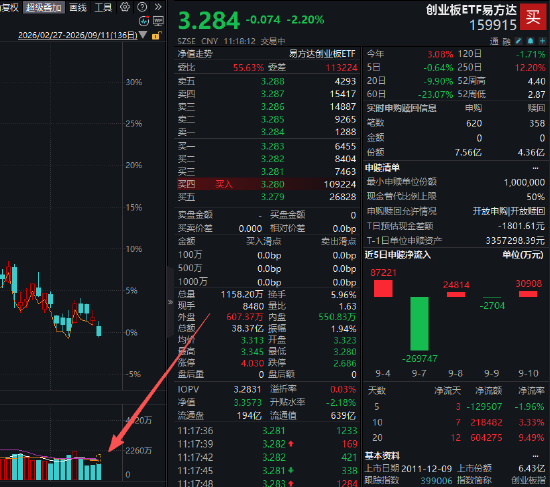Click the 换手 rate 5.96%
550x487 pixels.
[343, 295]
